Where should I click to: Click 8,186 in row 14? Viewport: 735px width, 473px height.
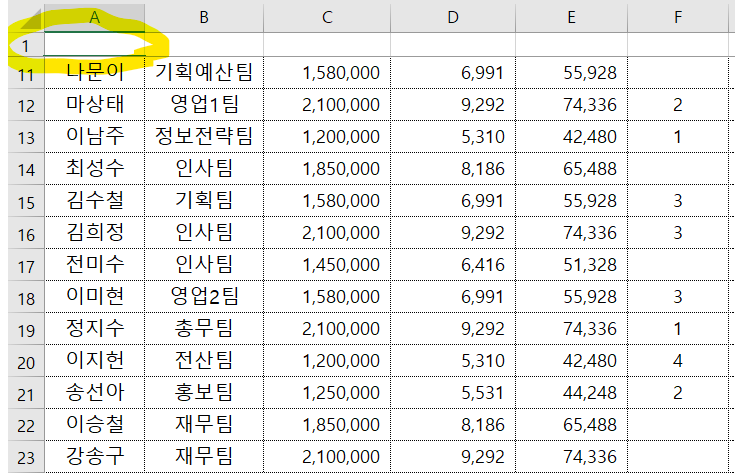pos(453,168)
